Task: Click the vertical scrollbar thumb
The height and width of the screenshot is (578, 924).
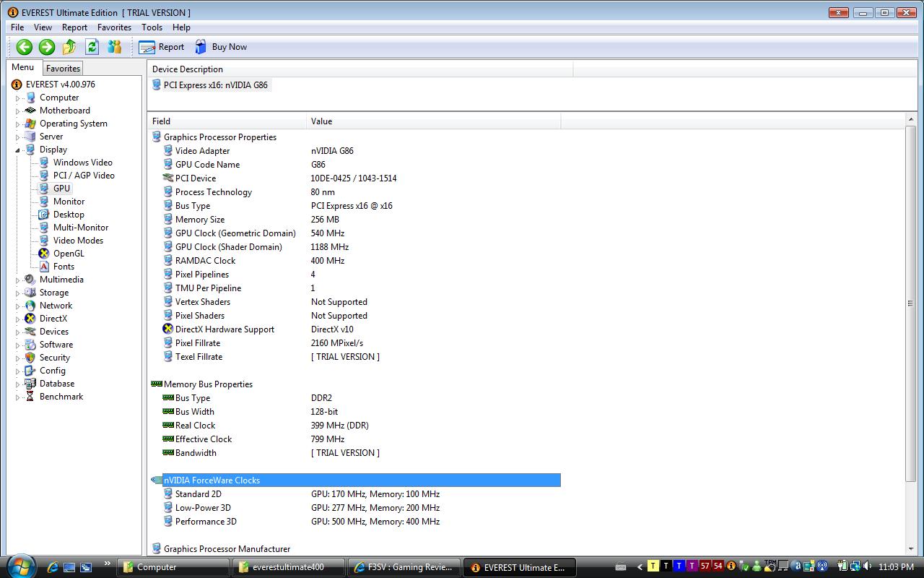Action: coord(910,303)
